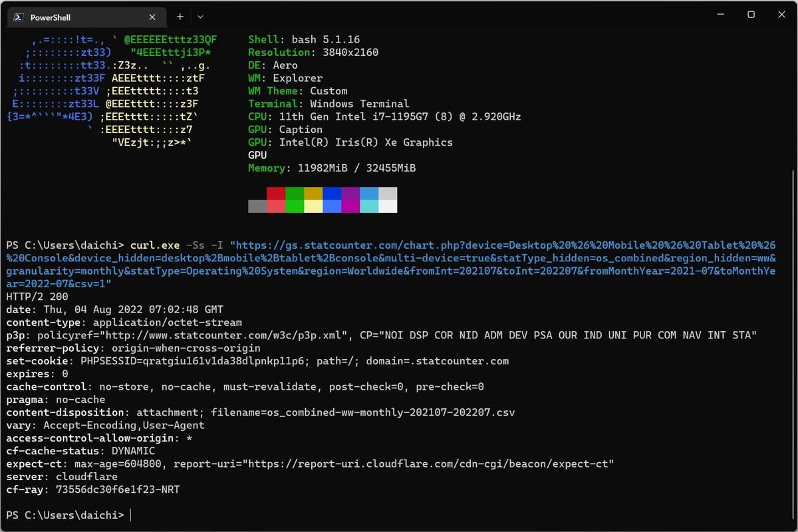
Task: Click the bright cyan color block
Action: click(x=369, y=206)
